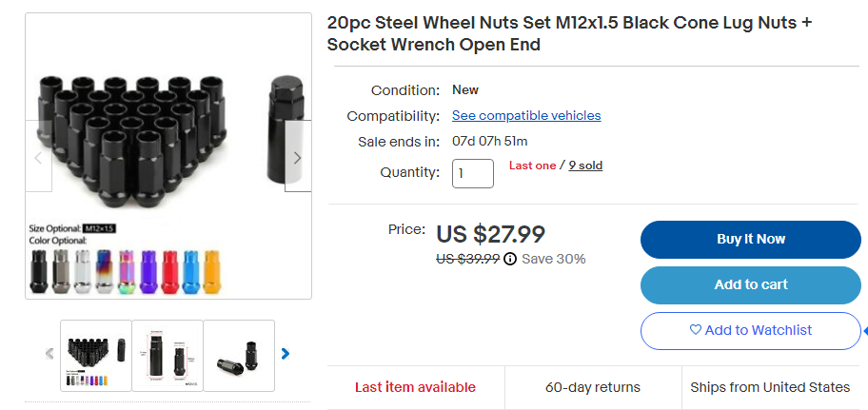
Task: Click the gold lug nut color sample
Action: click(x=212, y=272)
